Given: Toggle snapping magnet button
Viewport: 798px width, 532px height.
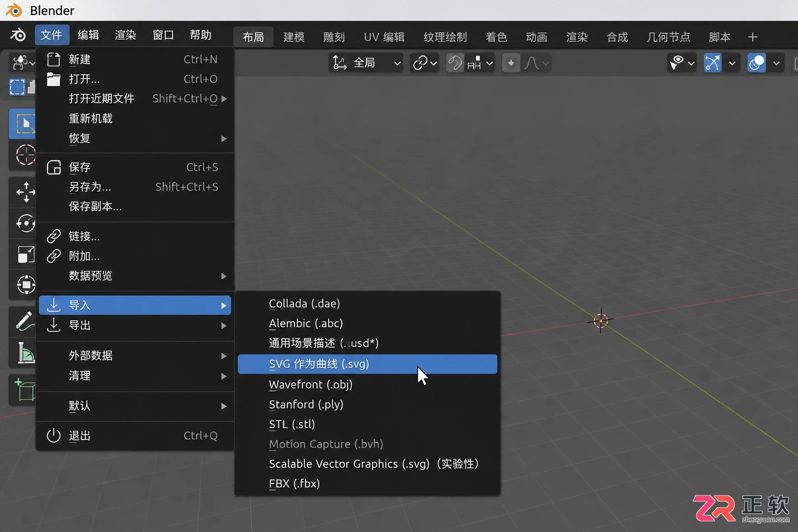Looking at the screenshot, I should point(455,63).
